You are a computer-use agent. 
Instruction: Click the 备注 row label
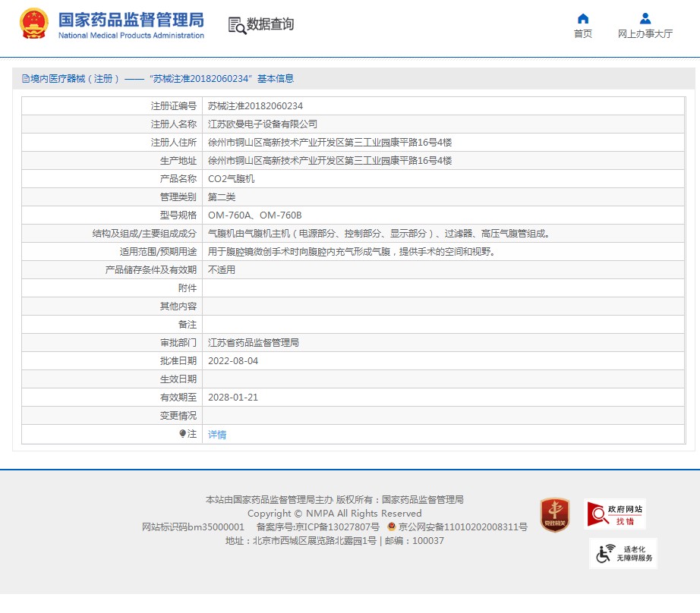pos(188,325)
